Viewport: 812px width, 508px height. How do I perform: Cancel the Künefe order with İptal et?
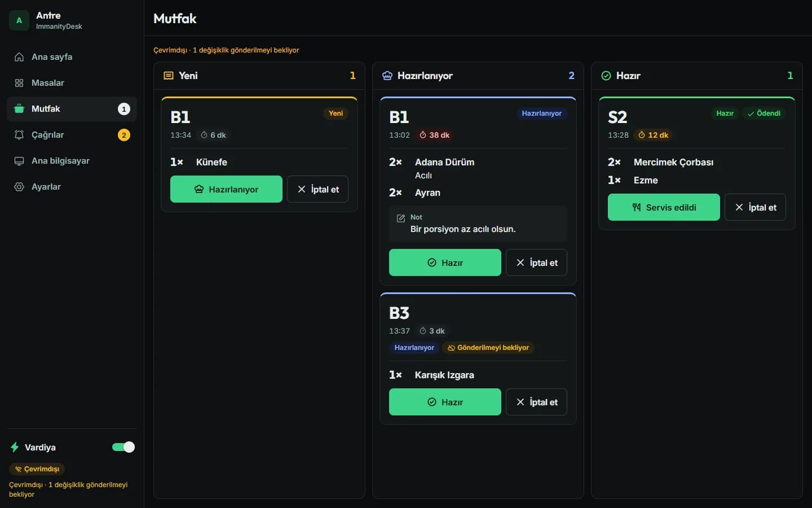click(317, 189)
